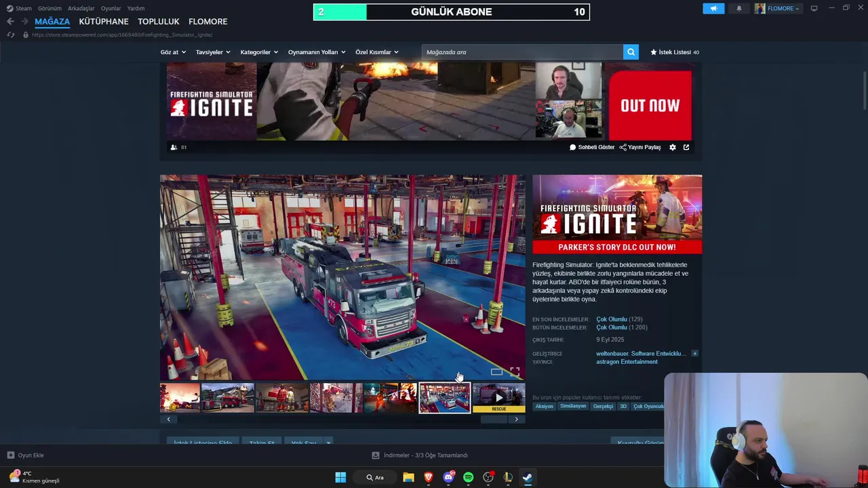This screenshot has height=488, width=868.
Task: Click the Oyun Ekle plus icon
Action: [10, 455]
